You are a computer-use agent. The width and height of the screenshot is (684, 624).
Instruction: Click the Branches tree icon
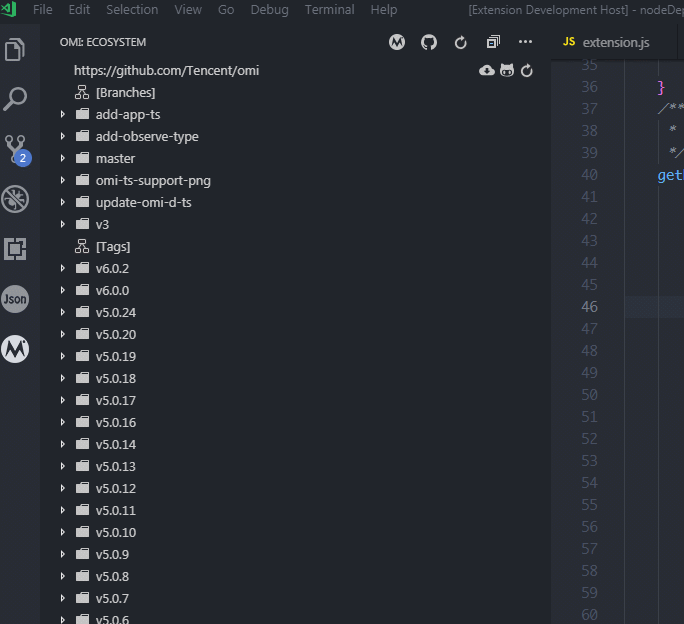(x=82, y=93)
